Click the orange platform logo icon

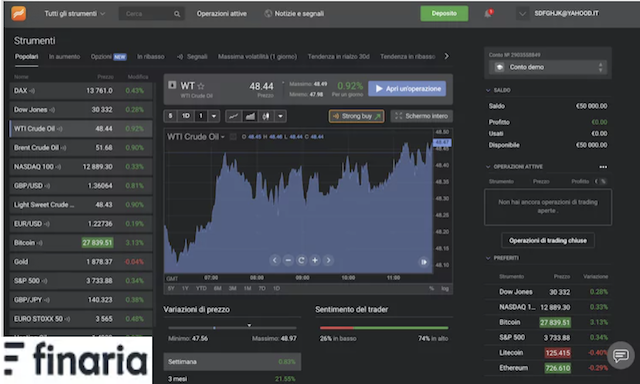[x=19, y=13]
